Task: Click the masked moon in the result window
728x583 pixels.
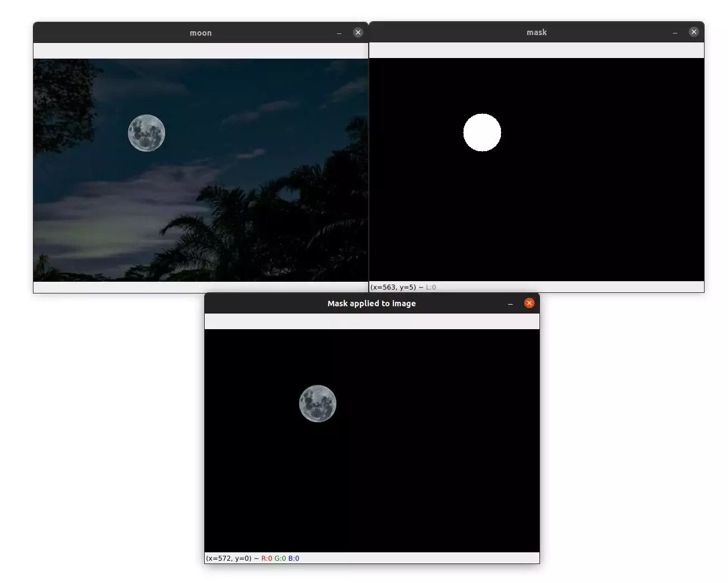Action: [x=318, y=403]
